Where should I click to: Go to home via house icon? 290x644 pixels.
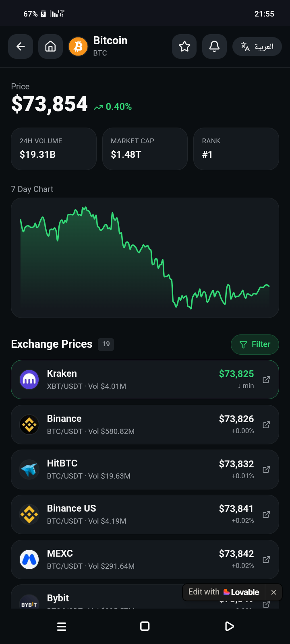click(50, 47)
